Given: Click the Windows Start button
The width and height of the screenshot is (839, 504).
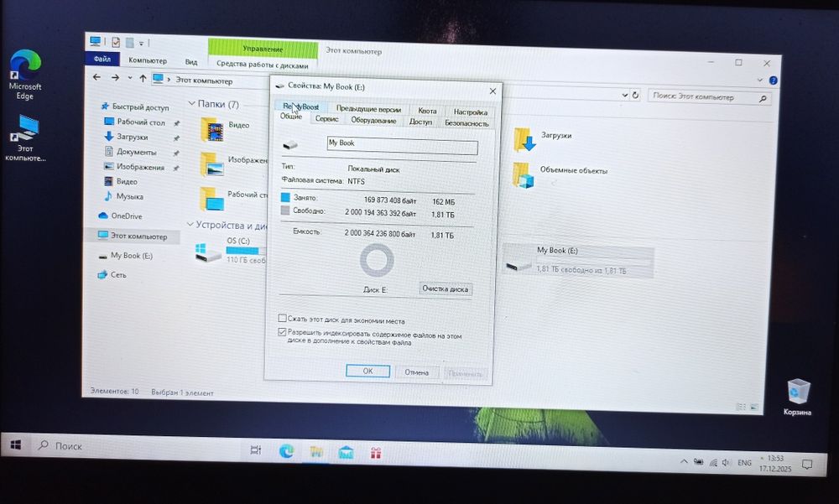Looking at the screenshot, I should pos(15,444).
